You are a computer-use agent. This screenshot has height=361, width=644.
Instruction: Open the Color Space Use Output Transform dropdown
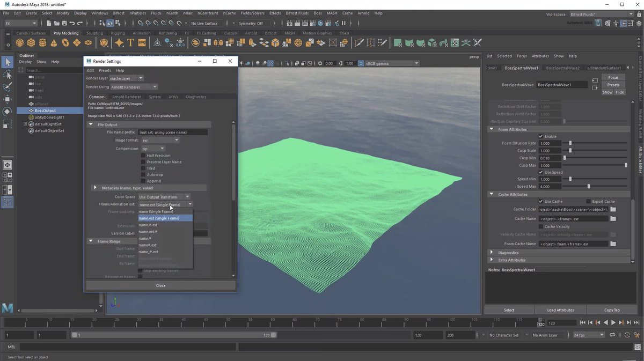[164, 197]
